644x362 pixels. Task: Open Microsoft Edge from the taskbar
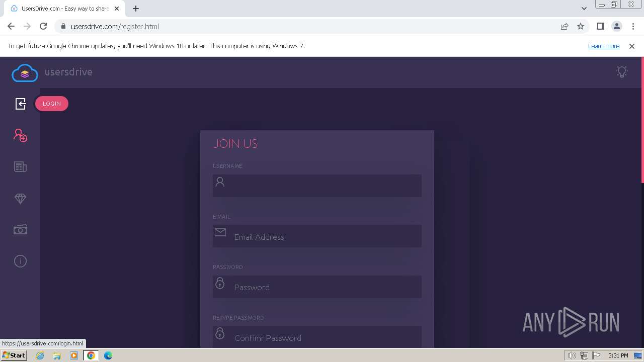pyautogui.click(x=108, y=355)
